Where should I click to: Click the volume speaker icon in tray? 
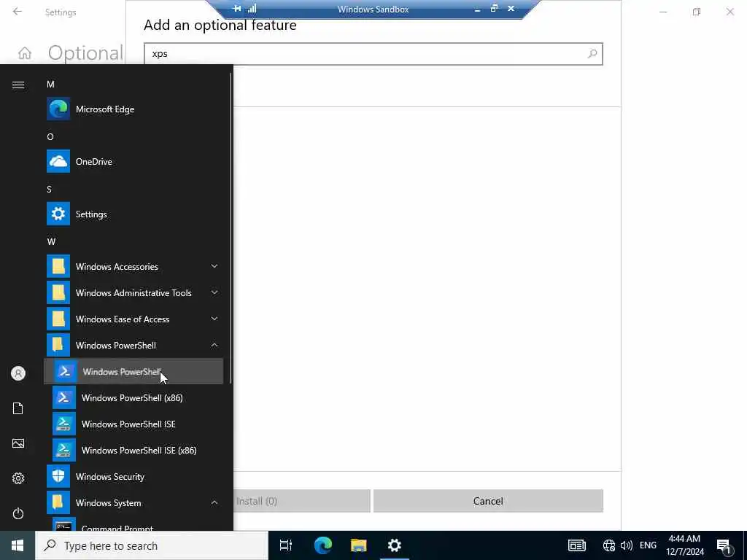coord(627,545)
